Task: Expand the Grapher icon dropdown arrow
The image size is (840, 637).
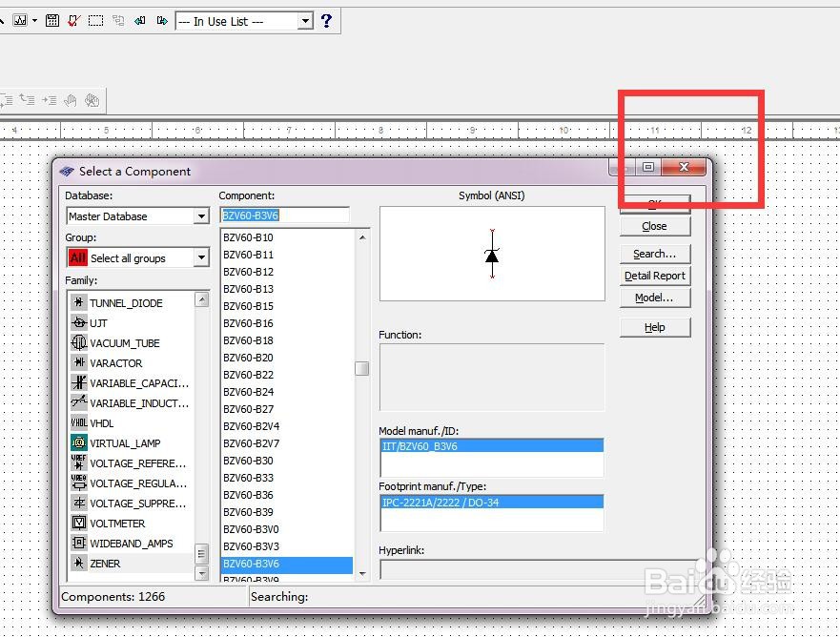Action: click(35, 21)
